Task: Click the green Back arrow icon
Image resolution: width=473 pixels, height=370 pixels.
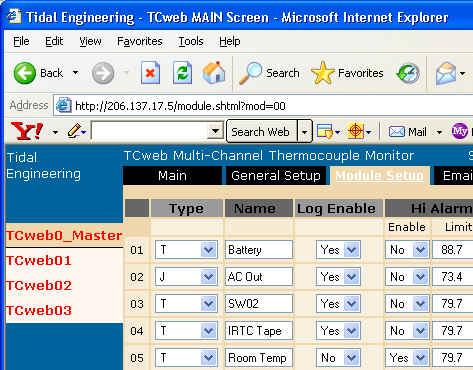Action: tap(24, 73)
